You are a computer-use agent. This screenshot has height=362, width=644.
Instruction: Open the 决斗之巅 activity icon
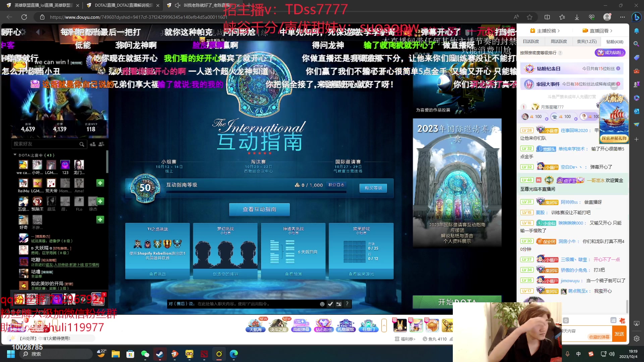coord(278,325)
